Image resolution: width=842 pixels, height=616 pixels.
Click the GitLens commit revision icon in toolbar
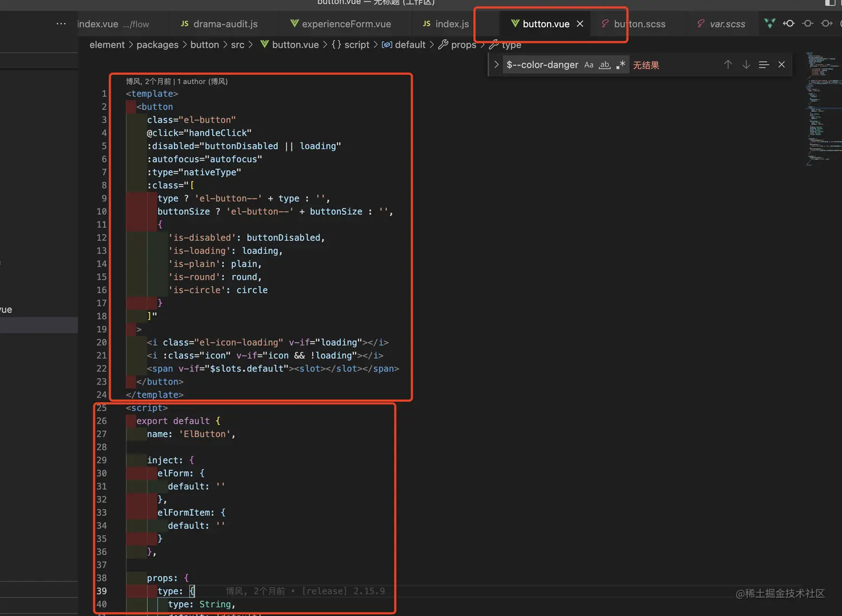(x=807, y=23)
